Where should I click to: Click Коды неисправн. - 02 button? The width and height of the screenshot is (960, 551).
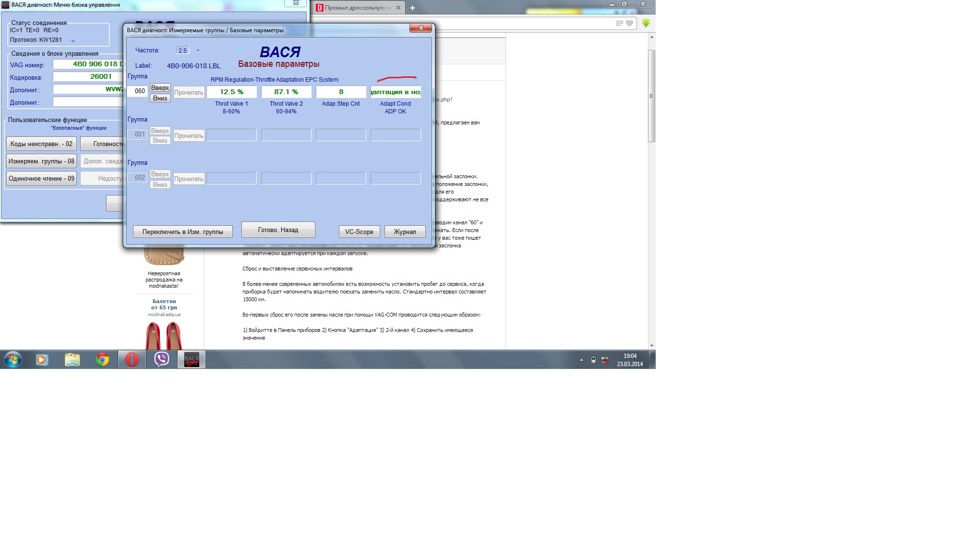point(41,143)
